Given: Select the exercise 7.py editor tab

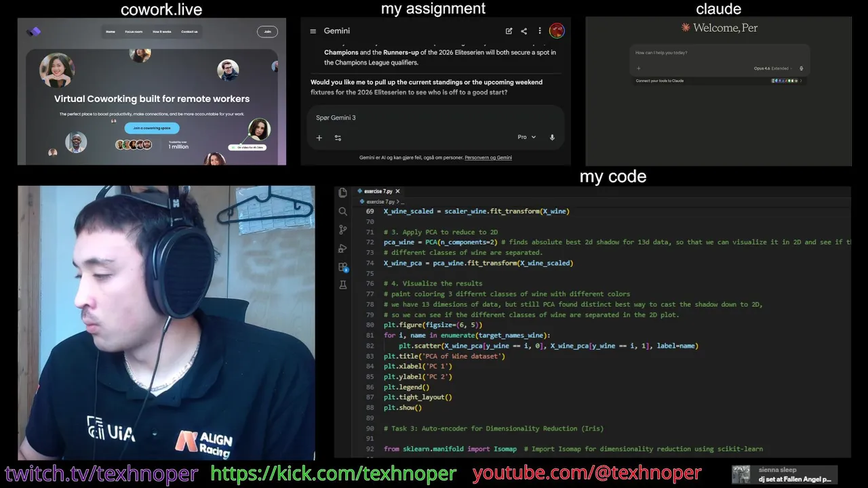Looking at the screenshot, I should (378, 191).
